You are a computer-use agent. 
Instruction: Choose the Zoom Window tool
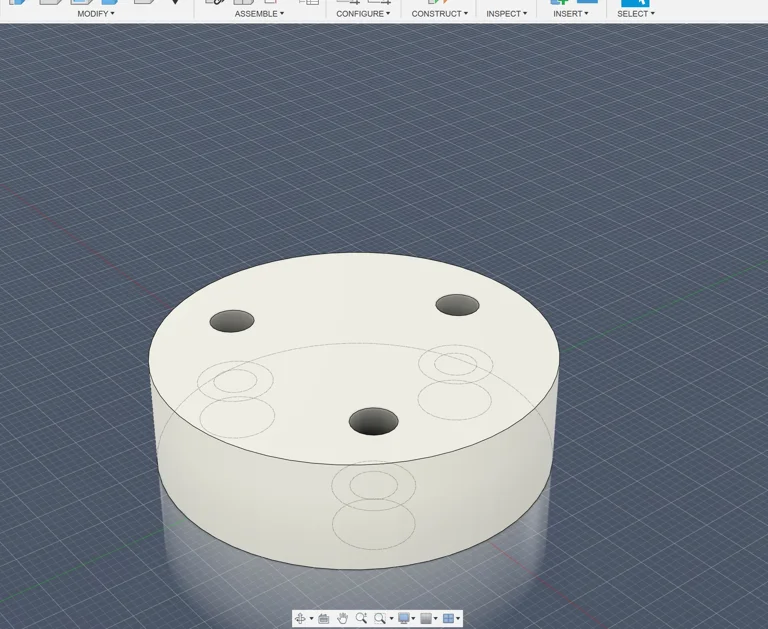coord(380,619)
